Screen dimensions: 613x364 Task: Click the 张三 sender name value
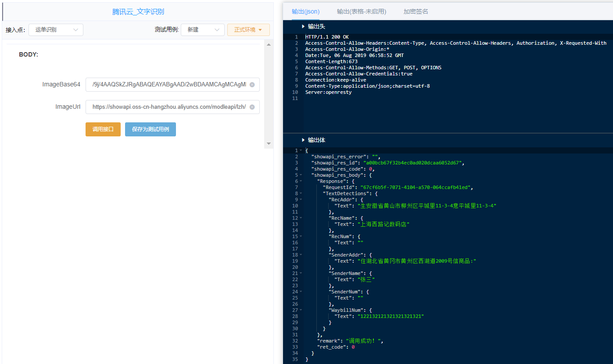click(x=366, y=279)
